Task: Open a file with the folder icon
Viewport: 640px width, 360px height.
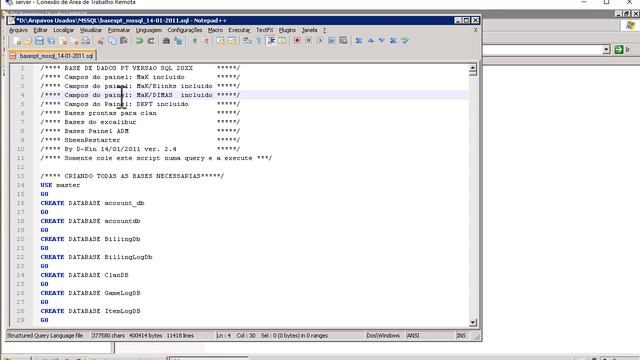Action: 28,41
